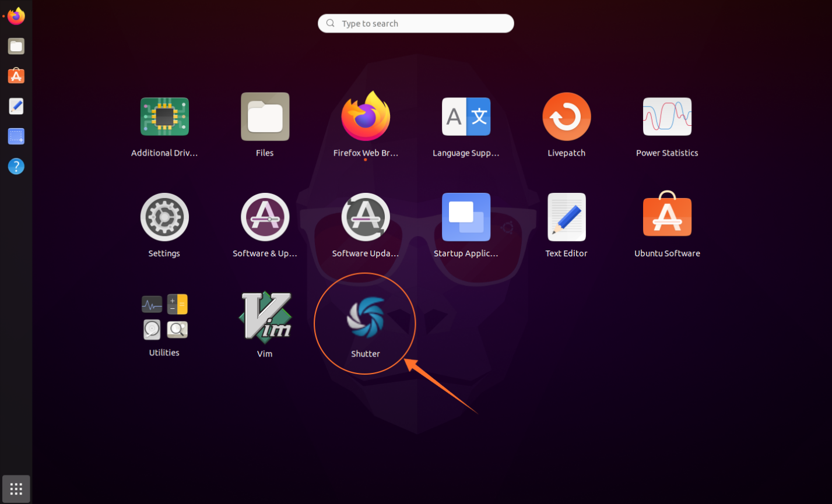Click the "Ubuntu Software" label in grid

(x=667, y=253)
